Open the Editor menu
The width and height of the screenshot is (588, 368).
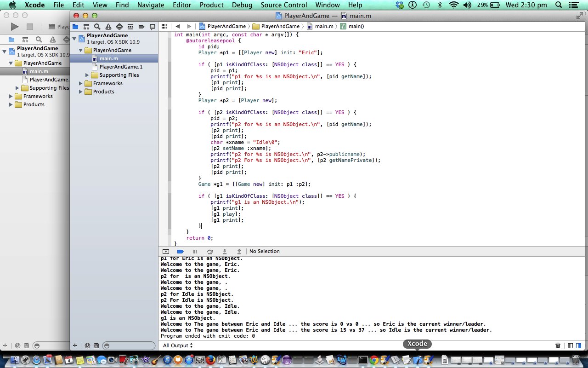tap(182, 5)
